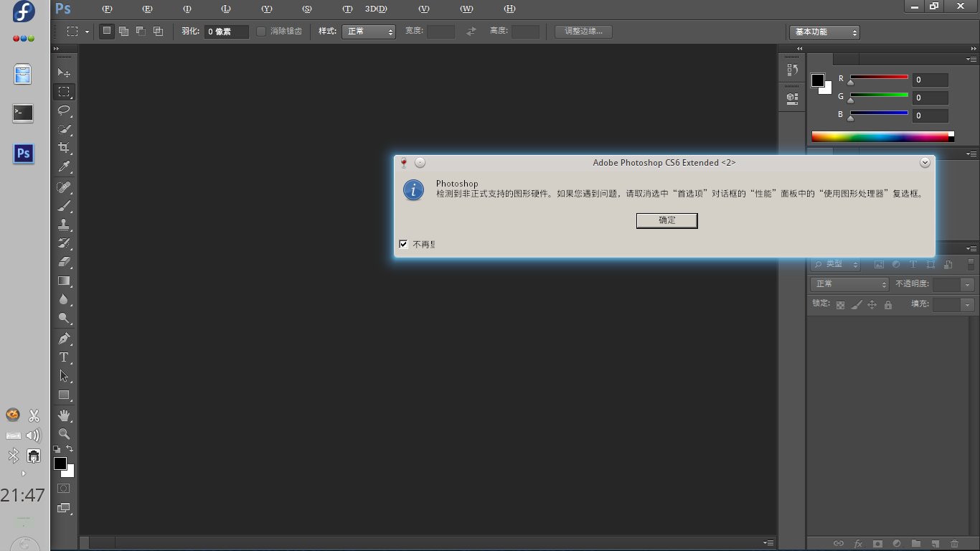Select the Rectangle shape tool
The width and height of the screenshot is (980, 551).
point(64,395)
